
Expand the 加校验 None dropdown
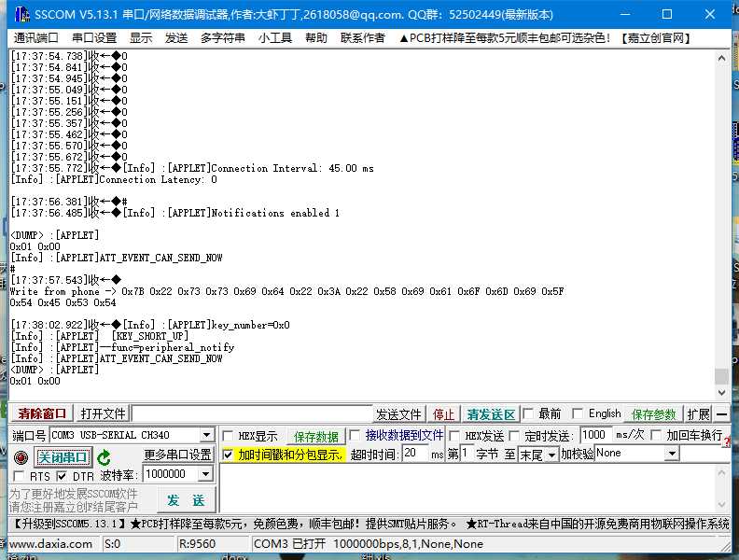[x=673, y=454]
